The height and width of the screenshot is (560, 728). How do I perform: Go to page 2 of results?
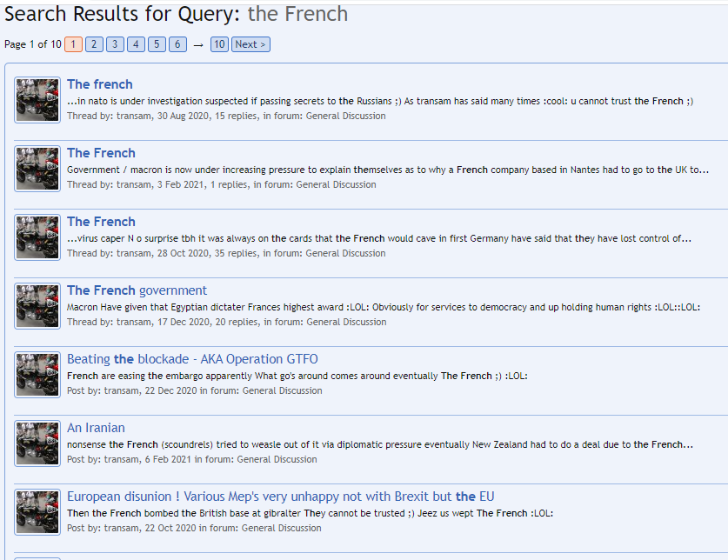94,44
